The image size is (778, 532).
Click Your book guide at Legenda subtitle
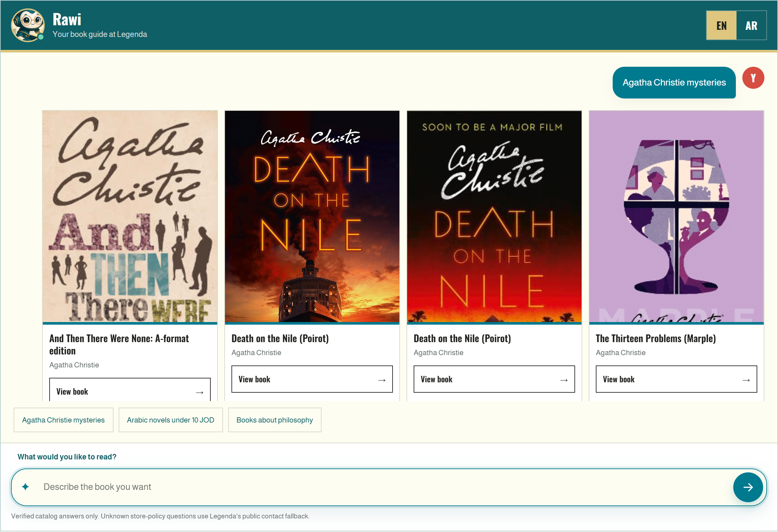[100, 34]
